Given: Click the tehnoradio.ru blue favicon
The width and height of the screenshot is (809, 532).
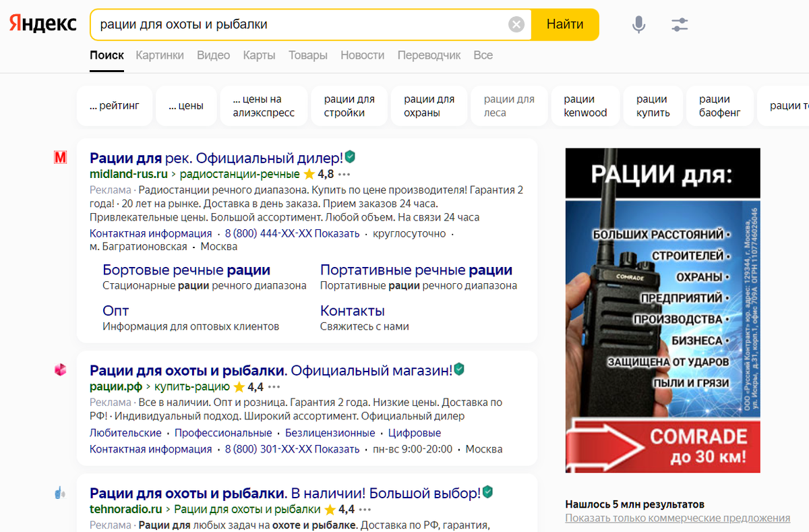Looking at the screenshot, I should coord(61,492).
